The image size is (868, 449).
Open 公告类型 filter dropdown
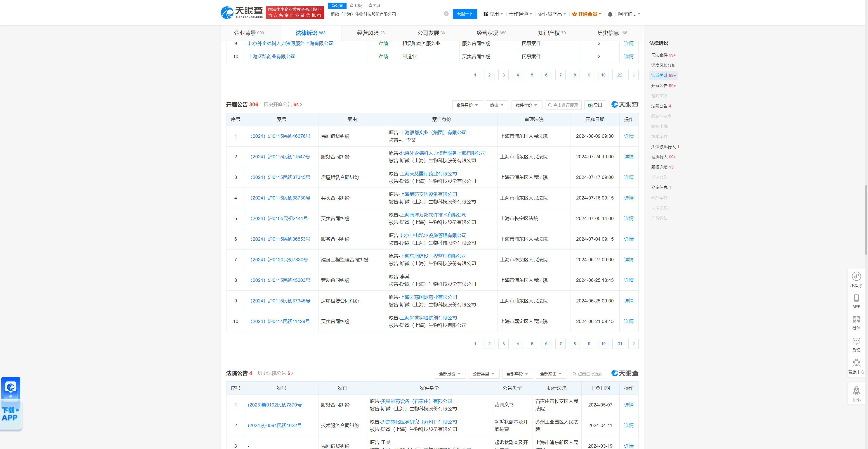[x=484, y=374]
